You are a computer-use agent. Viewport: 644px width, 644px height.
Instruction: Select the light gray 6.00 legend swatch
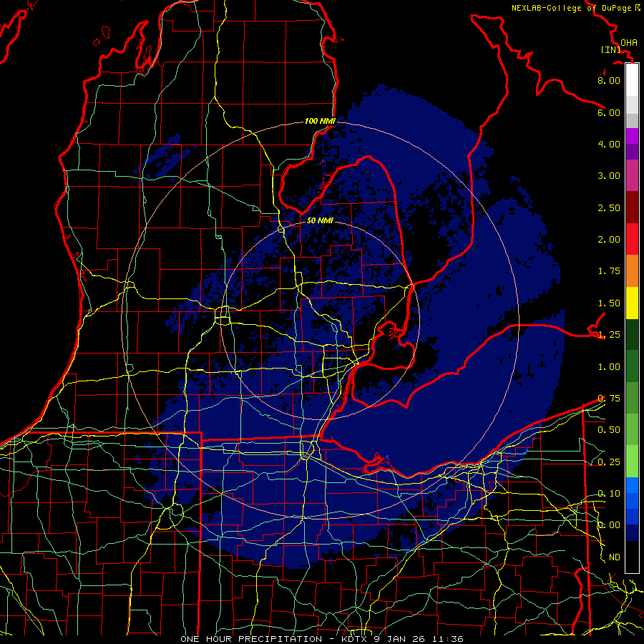(632, 104)
